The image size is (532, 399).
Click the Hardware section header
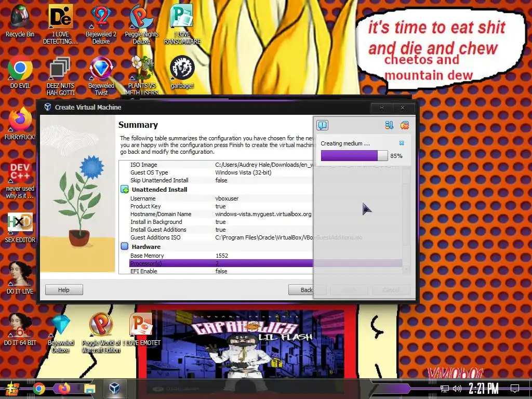tap(146, 247)
